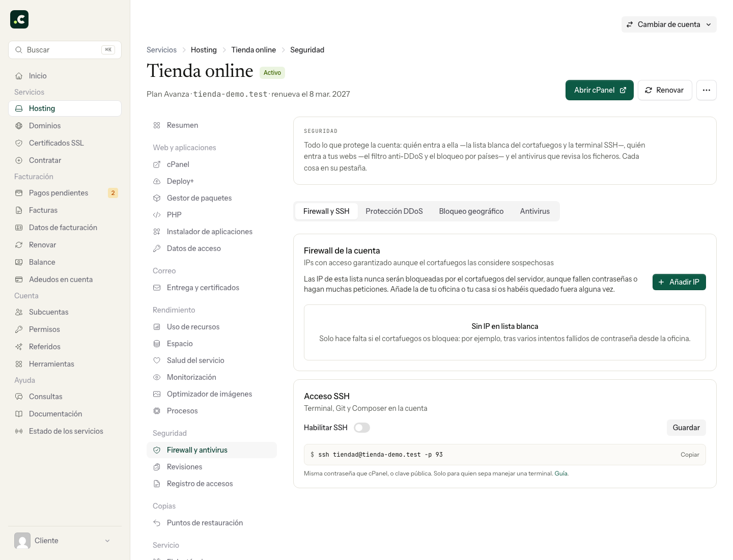733x560 pixels.
Task: Click the Monitorización eye icon
Action: click(157, 377)
